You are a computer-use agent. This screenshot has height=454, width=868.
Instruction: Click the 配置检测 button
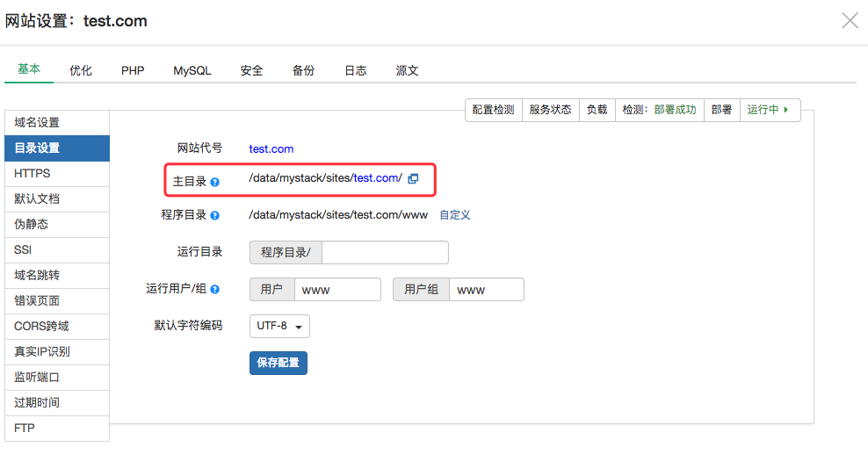click(x=493, y=110)
